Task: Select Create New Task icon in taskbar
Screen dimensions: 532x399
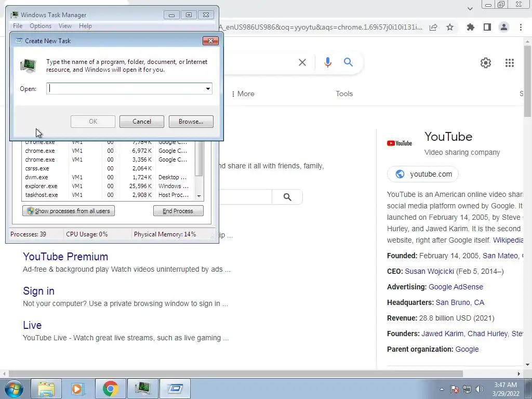Action: click(x=175, y=389)
